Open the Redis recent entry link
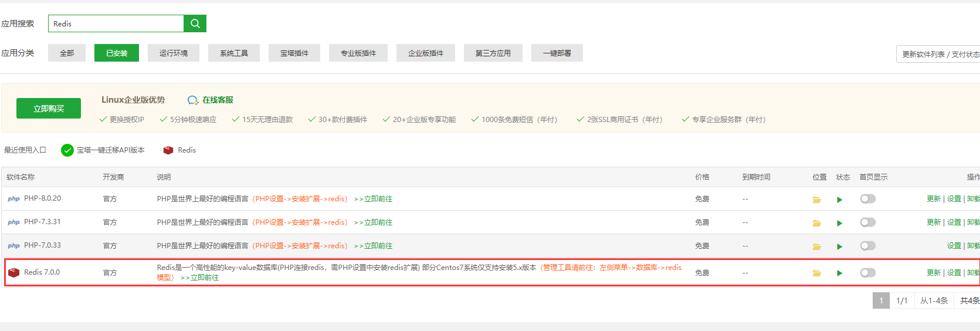Screen dimensions: 980x331 pyautogui.click(x=186, y=150)
